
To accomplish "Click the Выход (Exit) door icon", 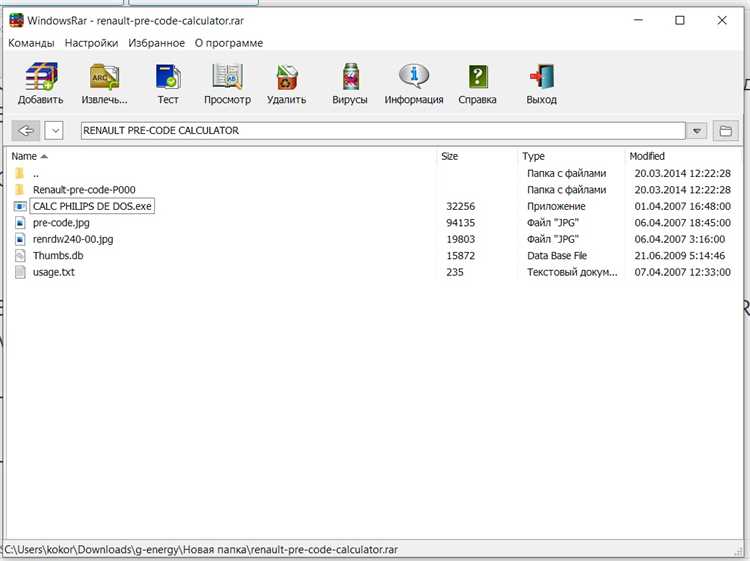I will click(x=541, y=77).
